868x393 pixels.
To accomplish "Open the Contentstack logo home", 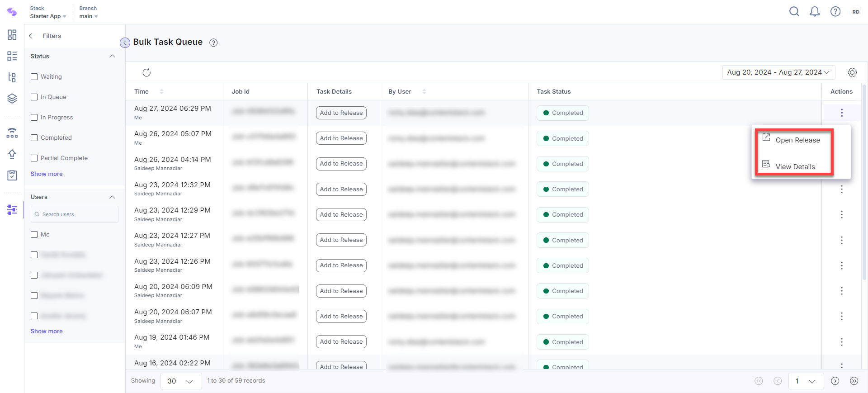I will pos(12,12).
